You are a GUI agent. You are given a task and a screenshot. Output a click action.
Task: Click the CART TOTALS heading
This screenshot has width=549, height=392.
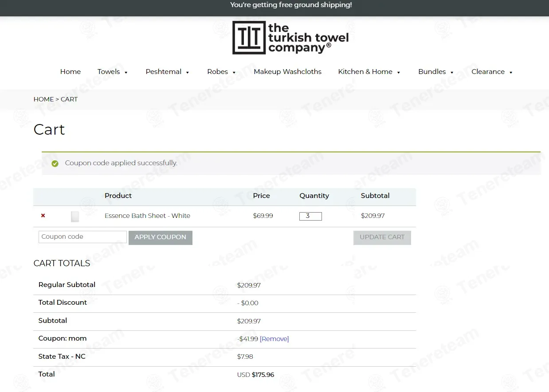click(62, 263)
